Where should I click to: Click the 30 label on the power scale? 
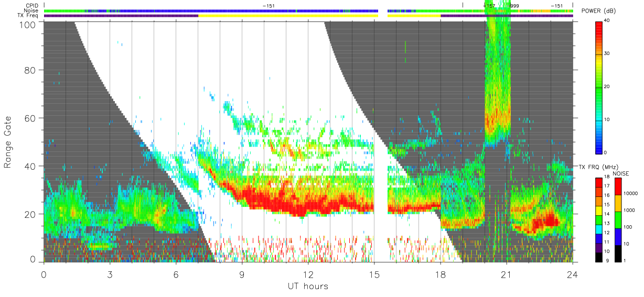pos(607,53)
